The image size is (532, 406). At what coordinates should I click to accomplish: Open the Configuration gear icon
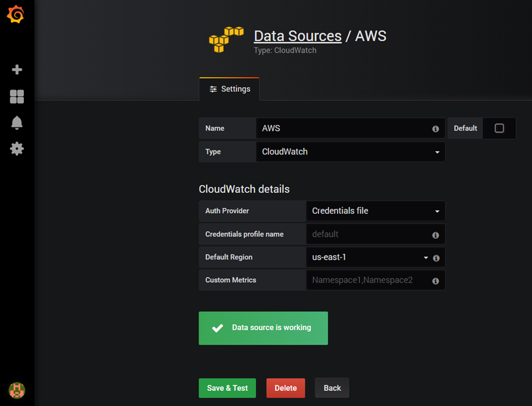click(x=17, y=149)
